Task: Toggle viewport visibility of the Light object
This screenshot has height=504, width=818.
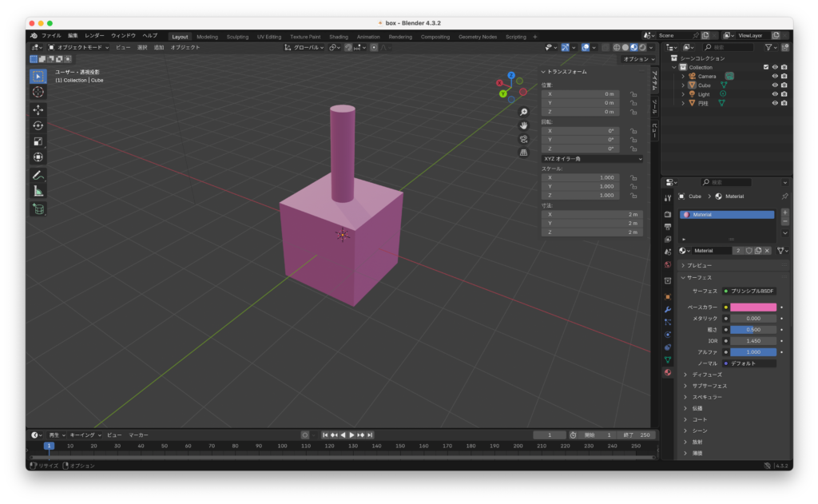Action: coord(774,94)
